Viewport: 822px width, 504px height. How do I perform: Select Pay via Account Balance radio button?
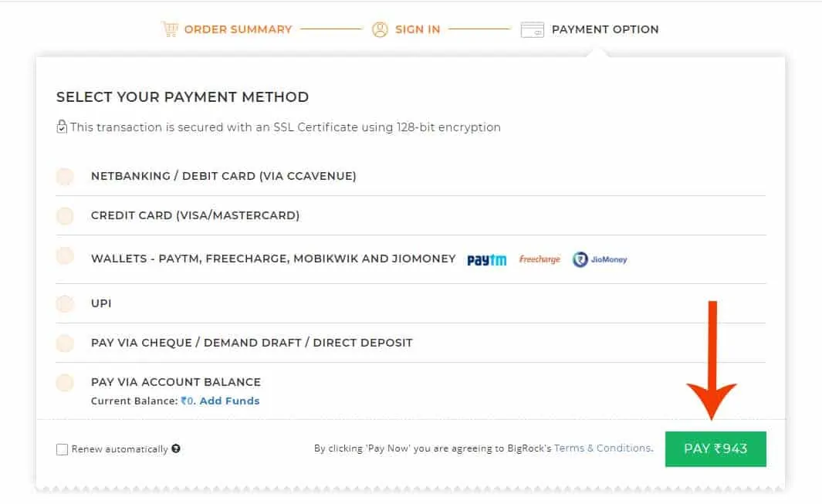(65, 382)
